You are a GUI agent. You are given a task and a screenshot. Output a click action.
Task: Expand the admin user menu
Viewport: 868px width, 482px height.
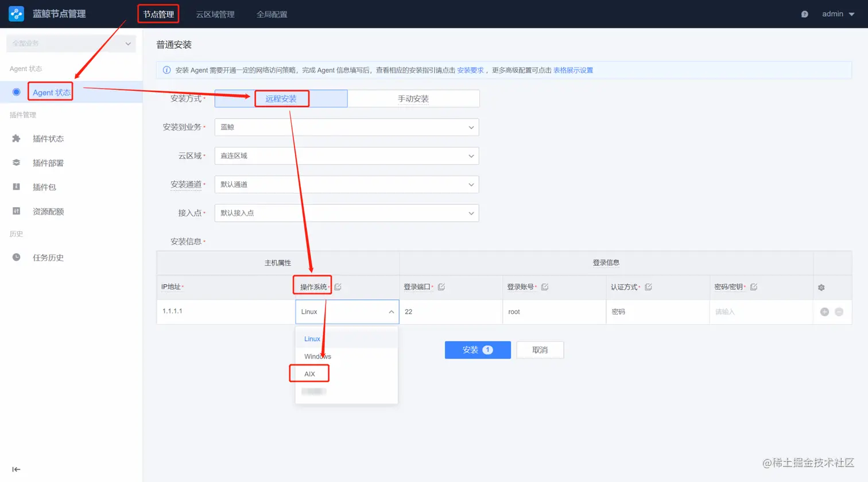coord(838,14)
